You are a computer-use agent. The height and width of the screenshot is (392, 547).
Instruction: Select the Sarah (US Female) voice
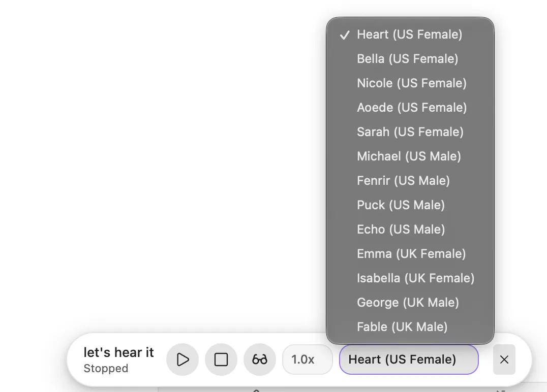click(x=410, y=132)
